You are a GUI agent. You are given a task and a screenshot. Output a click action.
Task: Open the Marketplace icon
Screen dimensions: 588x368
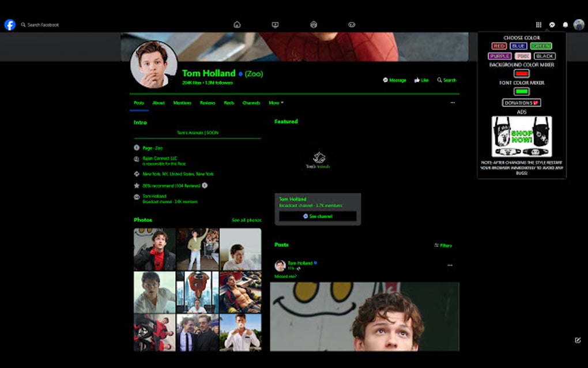(314, 24)
